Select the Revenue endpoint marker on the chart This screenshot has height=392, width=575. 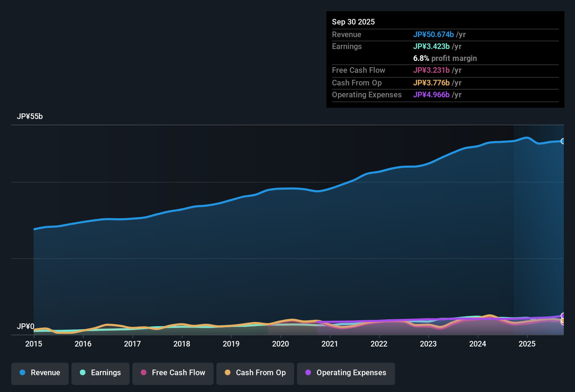pos(563,141)
